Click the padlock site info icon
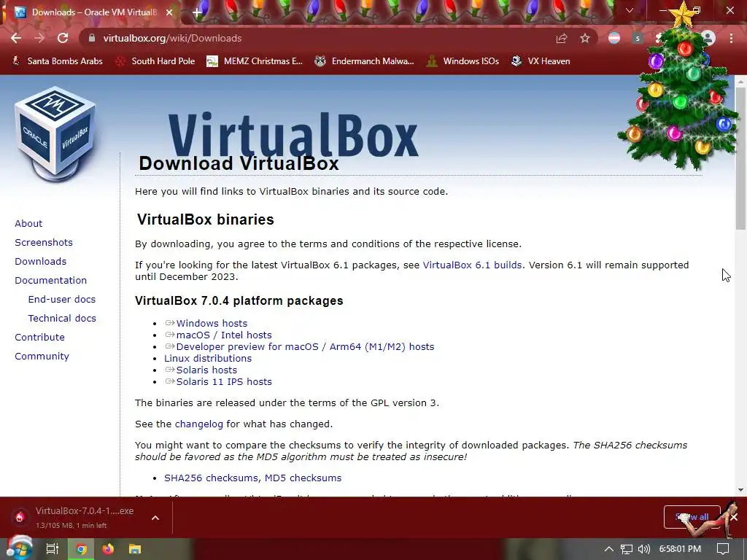Viewport: 747px width, 560px height. coord(92,38)
